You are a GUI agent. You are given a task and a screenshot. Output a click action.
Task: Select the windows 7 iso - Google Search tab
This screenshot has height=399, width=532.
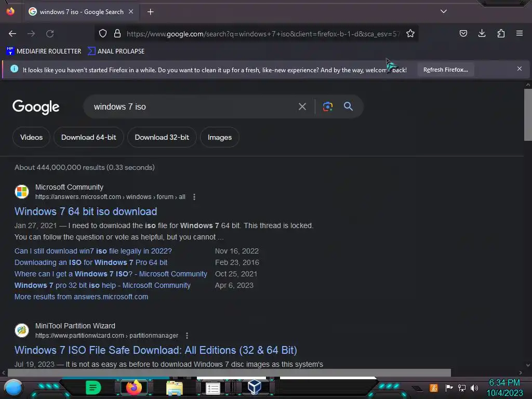click(x=82, y=12)
